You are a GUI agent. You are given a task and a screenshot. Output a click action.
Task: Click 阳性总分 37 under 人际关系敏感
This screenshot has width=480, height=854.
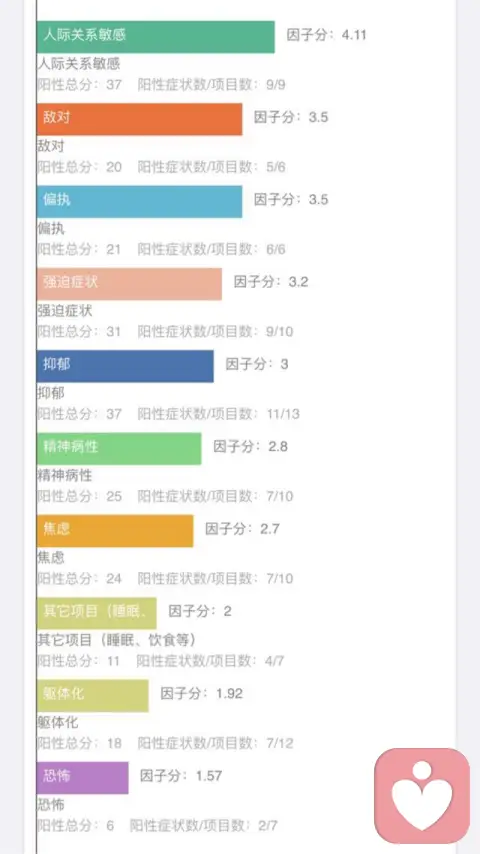pyautogui.click(x=80, y=84)
